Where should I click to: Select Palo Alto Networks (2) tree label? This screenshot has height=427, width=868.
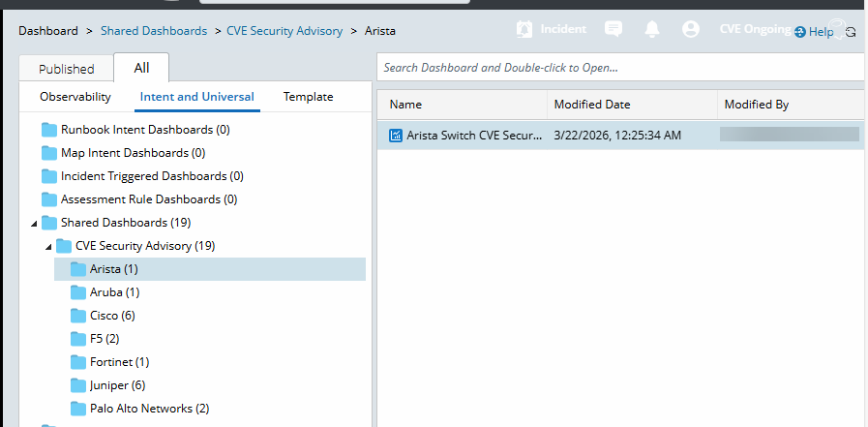pos(149,409)
